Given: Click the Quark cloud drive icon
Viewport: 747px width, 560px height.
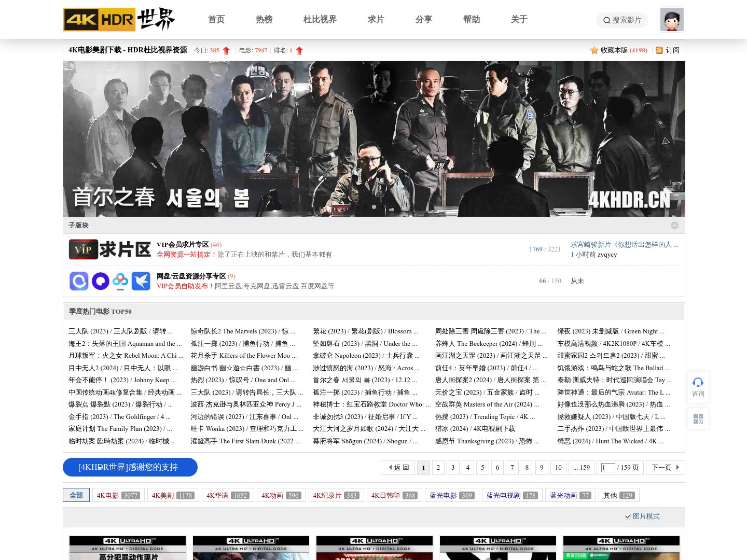Looking at the screenshot, I should pyautogui.click(x=100, y=281).
